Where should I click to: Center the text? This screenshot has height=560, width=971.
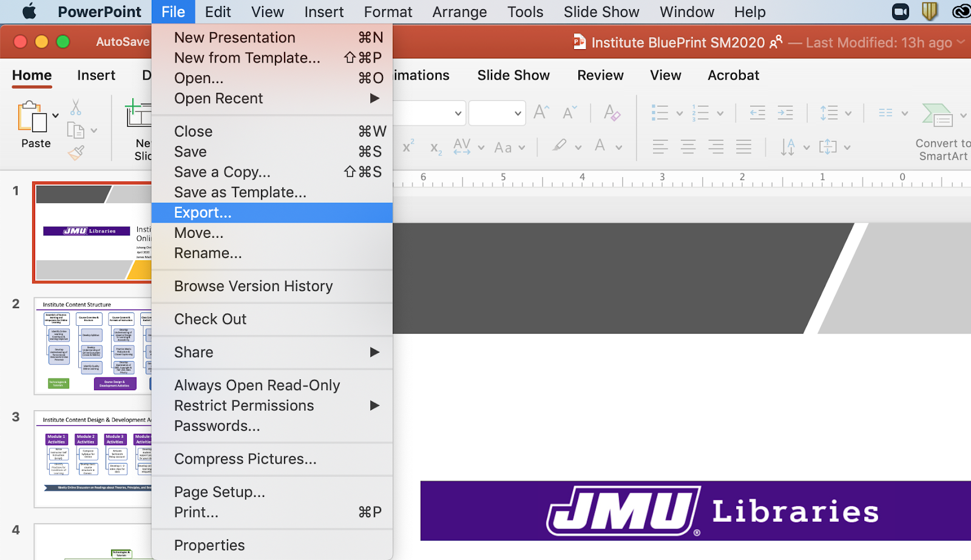coord(688,147)
